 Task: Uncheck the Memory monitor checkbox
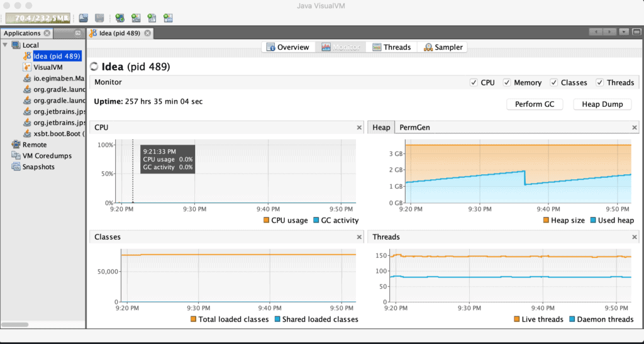pyautogui.click(x=507, y=82)
